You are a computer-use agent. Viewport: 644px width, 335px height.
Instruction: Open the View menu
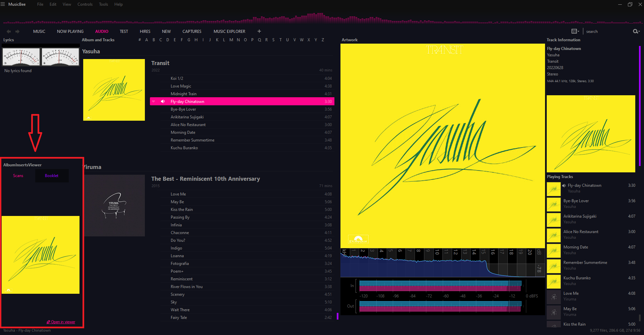tap(67, 4)
